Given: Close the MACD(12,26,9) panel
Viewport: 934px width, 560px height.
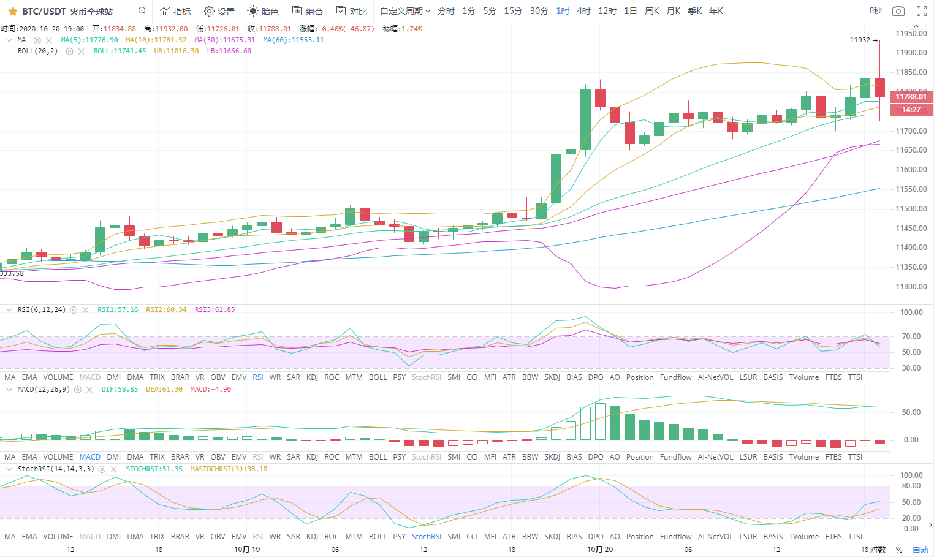Looking at the screenshot, I should [89, 390].
